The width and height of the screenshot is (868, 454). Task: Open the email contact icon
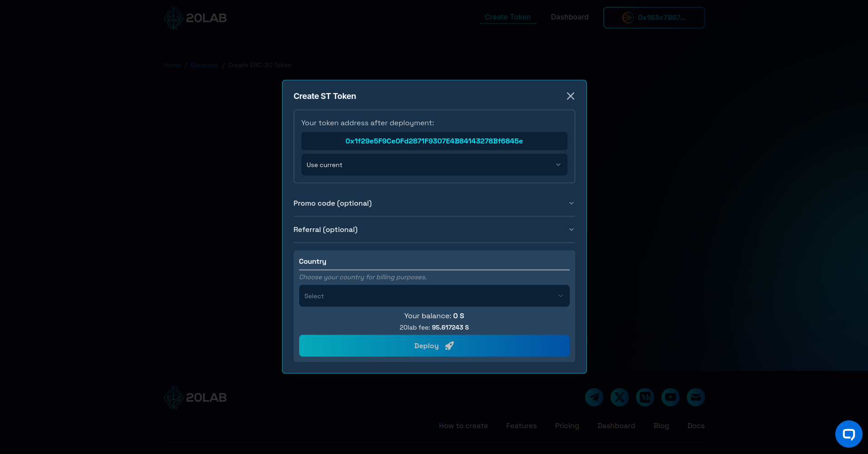point(696,397)
